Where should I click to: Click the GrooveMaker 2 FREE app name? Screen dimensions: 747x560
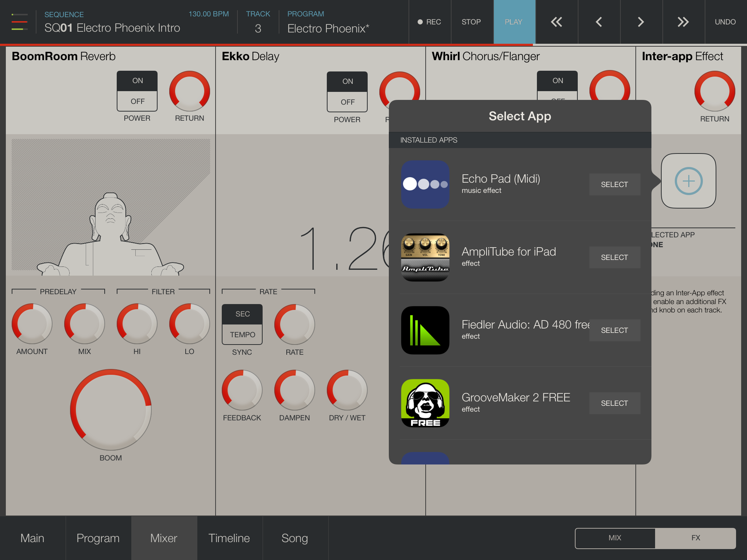(516, 397)
